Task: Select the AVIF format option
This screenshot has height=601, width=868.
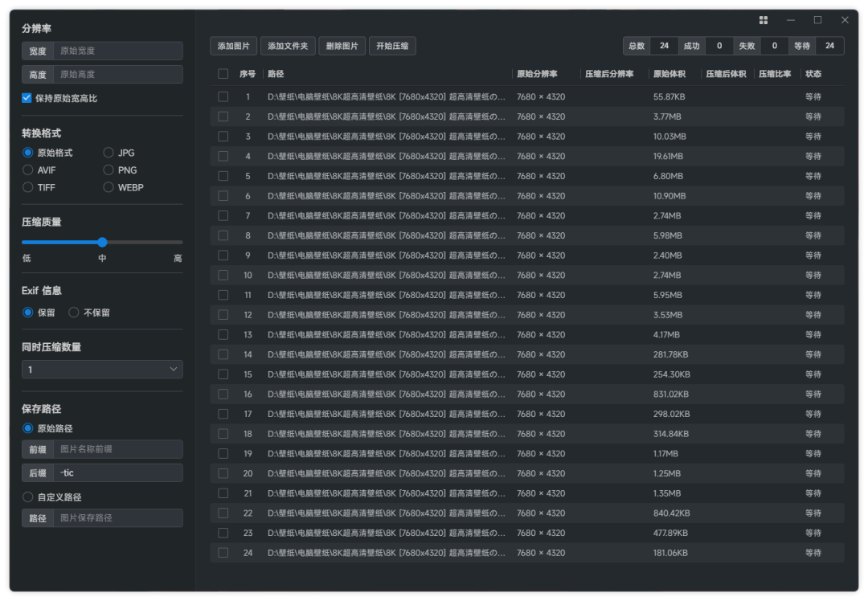Action: 28,170
